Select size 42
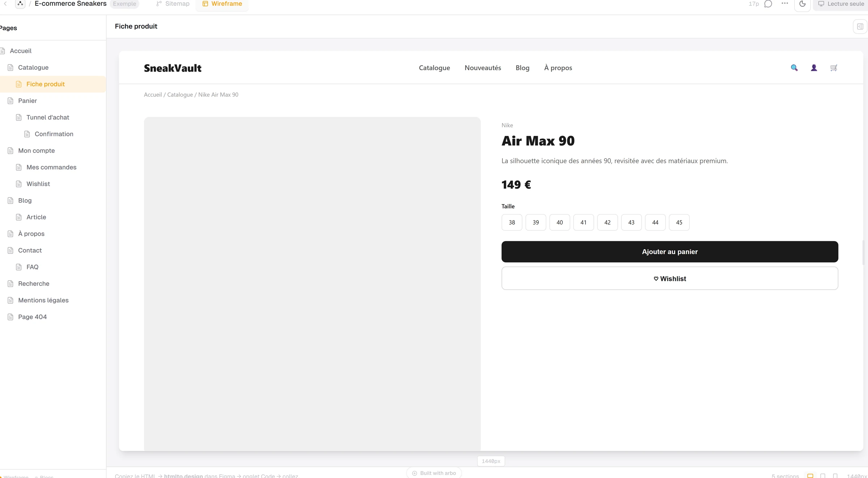This screenshot has height=478, width=868. (608, 222)
